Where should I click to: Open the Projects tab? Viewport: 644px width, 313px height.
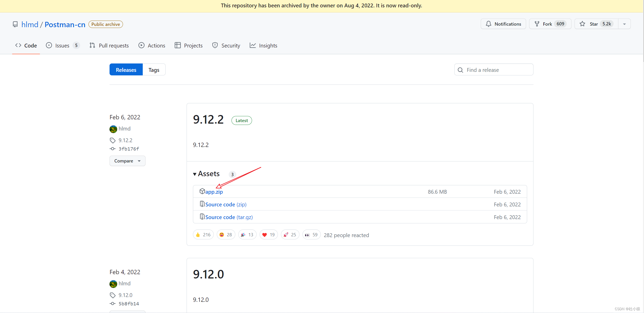[189, 45]
